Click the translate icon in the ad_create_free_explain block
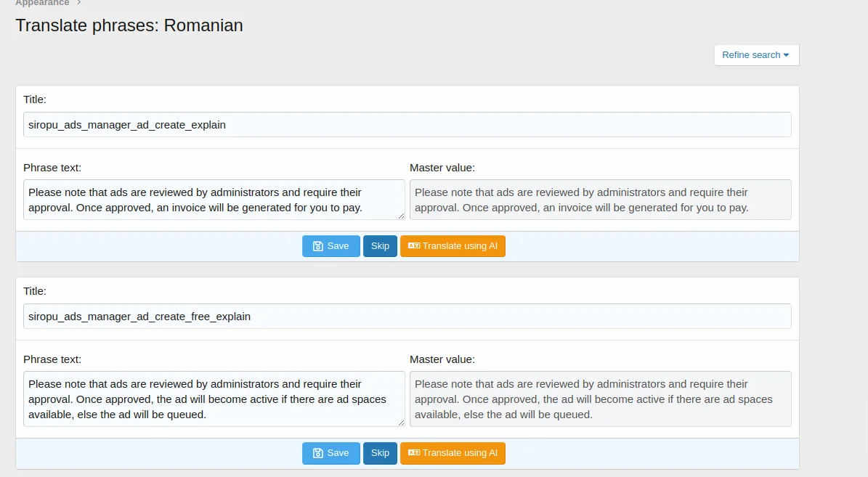 (x=414, y=453)
